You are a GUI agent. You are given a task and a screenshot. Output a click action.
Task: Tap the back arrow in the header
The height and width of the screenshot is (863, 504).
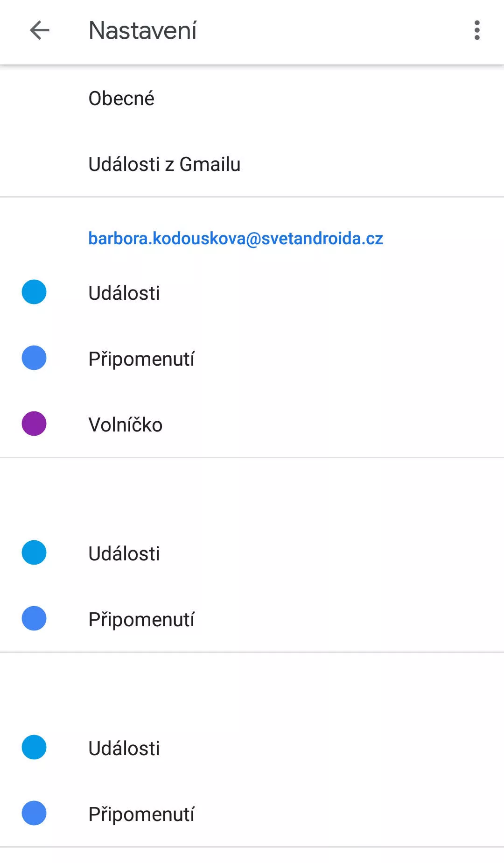[x=40, y=31]
